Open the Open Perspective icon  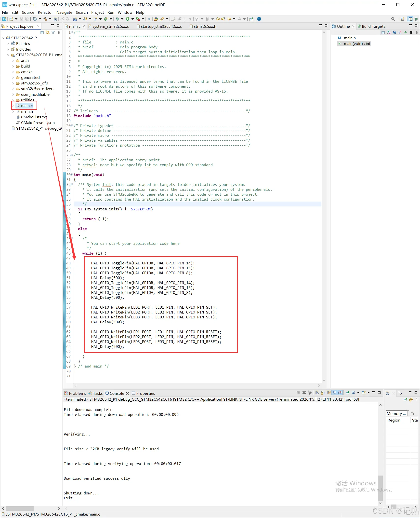coord(402,19)
